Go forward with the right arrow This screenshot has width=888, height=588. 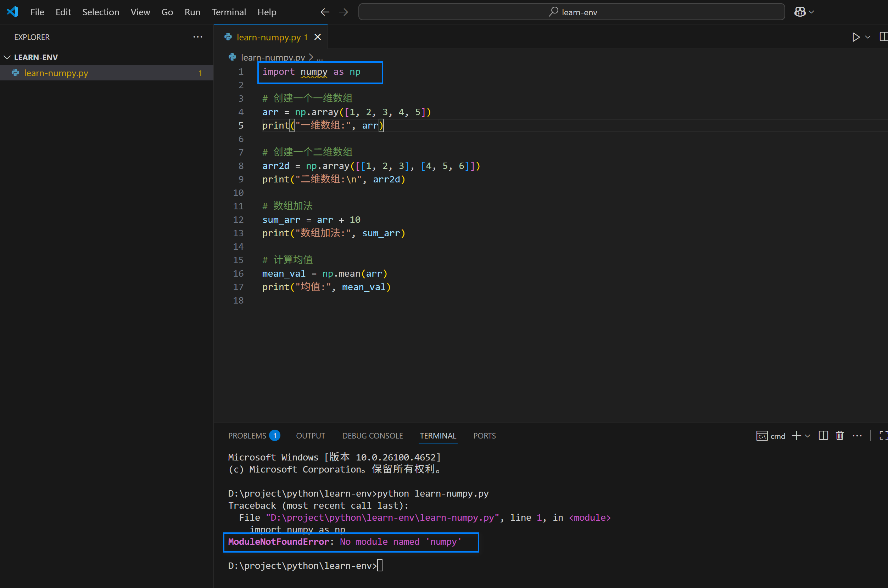(x=344, y=12)
